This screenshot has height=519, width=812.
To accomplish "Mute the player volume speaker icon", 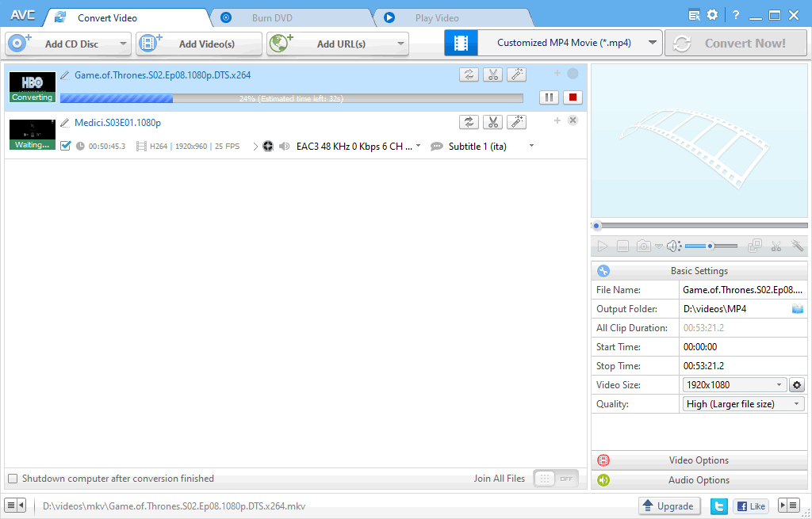I will 673,246.
